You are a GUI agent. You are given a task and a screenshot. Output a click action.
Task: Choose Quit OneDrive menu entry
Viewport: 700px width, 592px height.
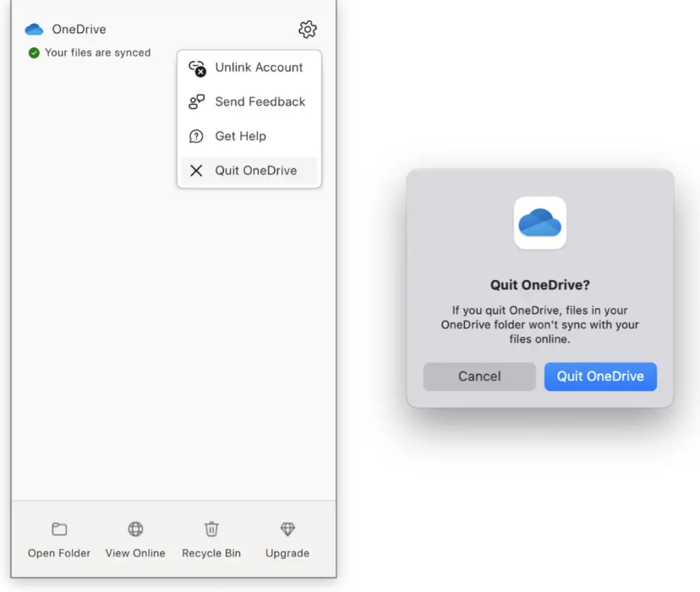(x=249, y=171)
